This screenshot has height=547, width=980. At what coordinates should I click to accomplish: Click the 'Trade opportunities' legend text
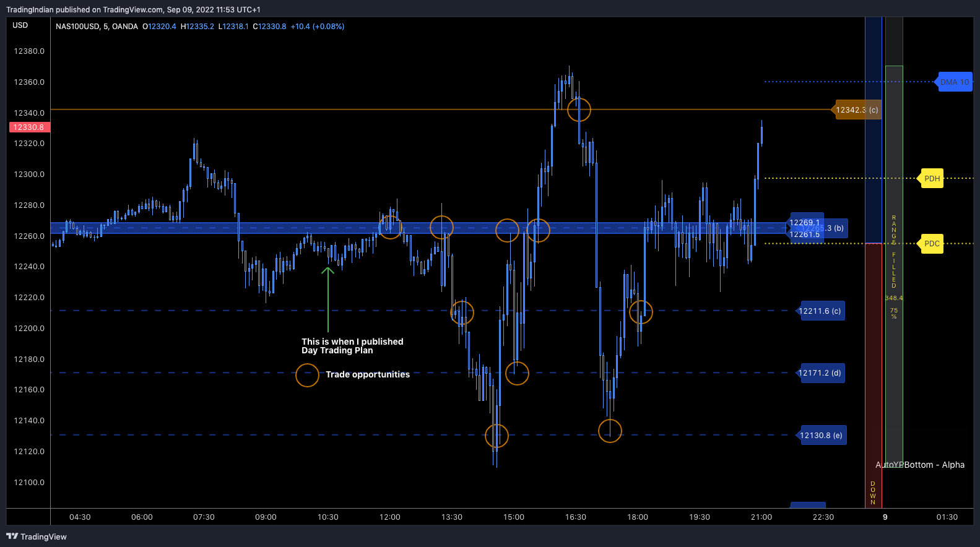pos(368,374)
